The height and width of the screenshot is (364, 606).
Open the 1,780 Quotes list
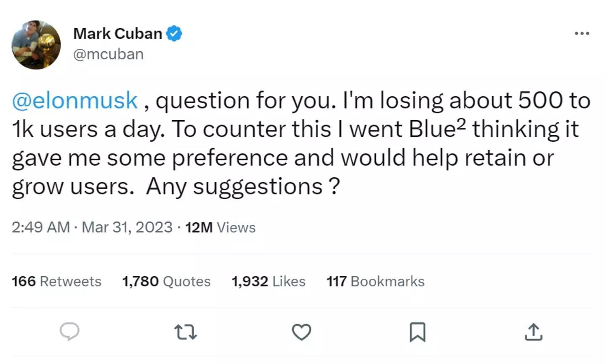166,281
